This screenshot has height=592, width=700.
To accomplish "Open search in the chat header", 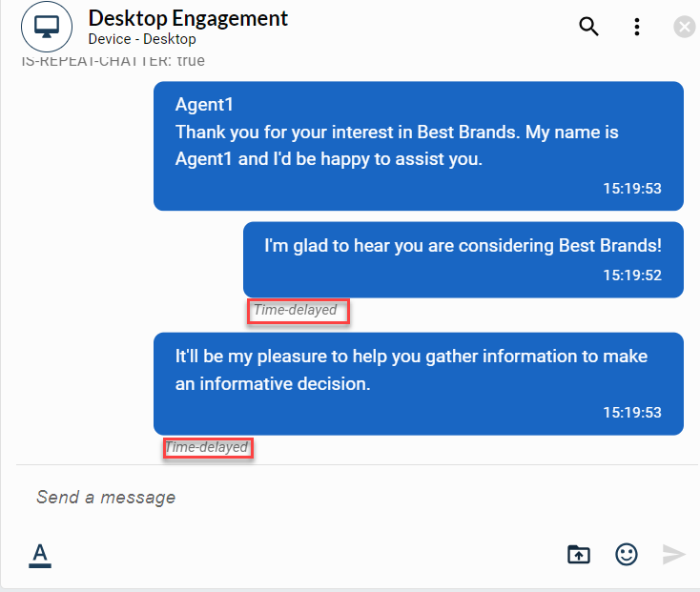I will [x=588, y=27].
